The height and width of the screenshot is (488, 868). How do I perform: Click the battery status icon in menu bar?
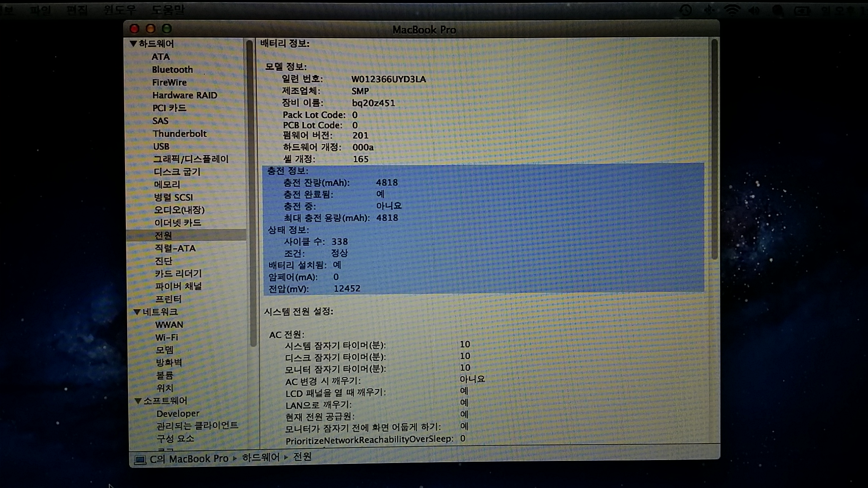(801, 11)
